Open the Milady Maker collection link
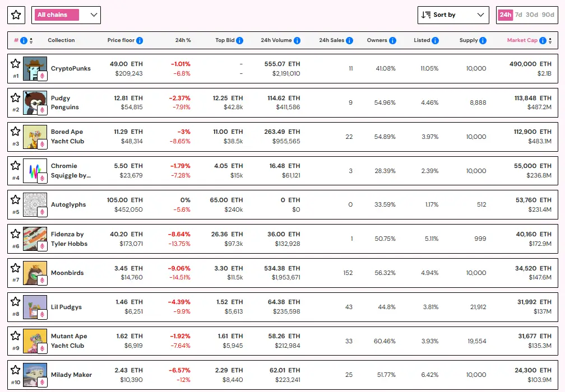565x392 pixels. (71, 375)
